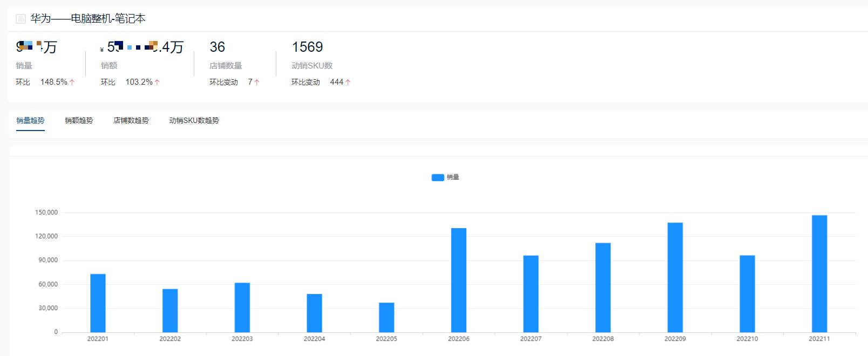The image size is (868, 356).
Task: Click the red up arrow beside 148.5%
Action: (72, 82)
